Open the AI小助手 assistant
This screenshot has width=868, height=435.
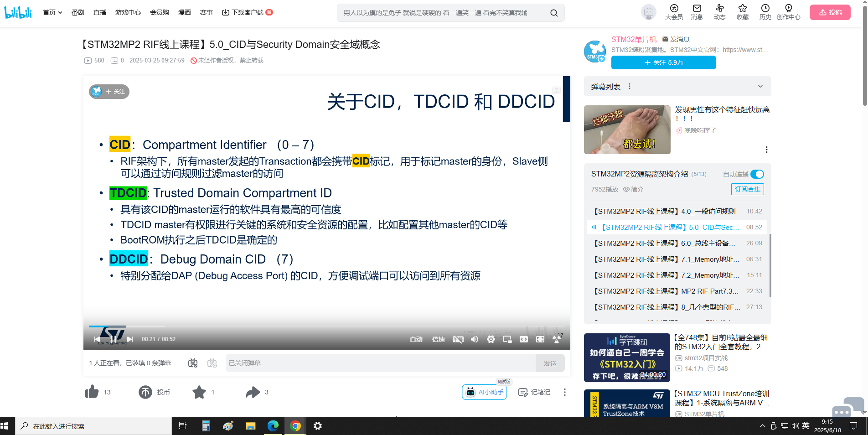pos(484,392)
